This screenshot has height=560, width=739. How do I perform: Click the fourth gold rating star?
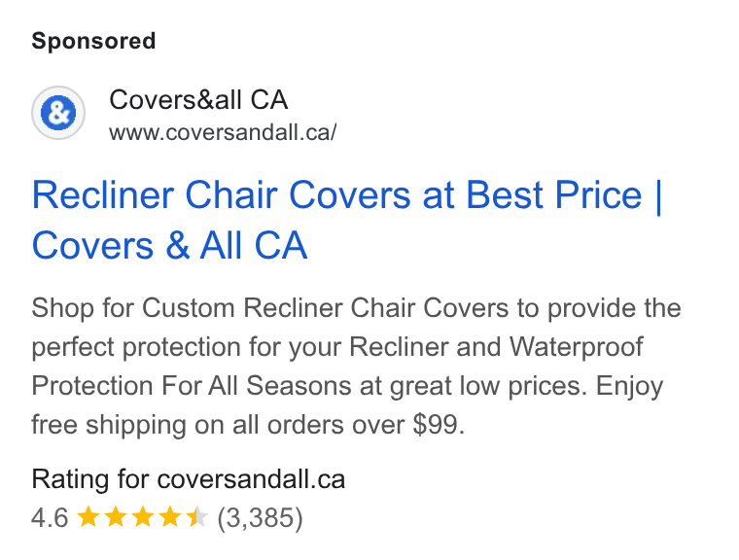pos(170,517)
